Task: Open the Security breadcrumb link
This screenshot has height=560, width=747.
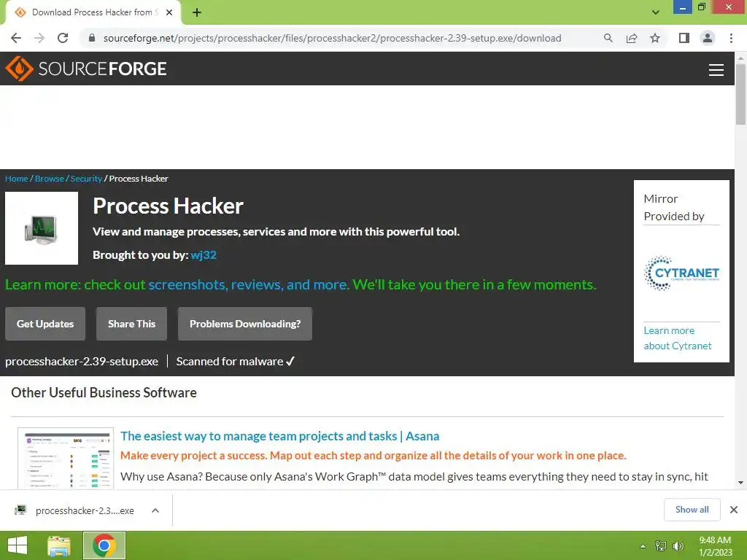Action: (86, 179)
